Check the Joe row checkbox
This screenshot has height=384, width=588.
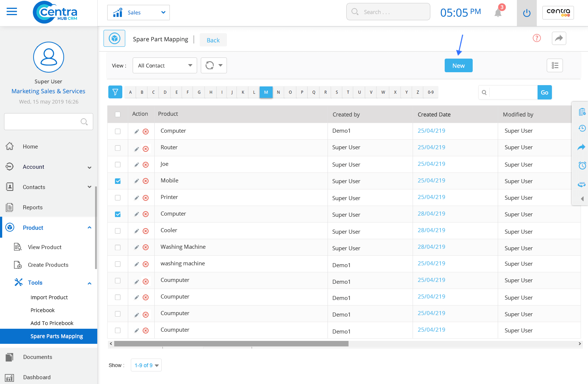(118, 164)
